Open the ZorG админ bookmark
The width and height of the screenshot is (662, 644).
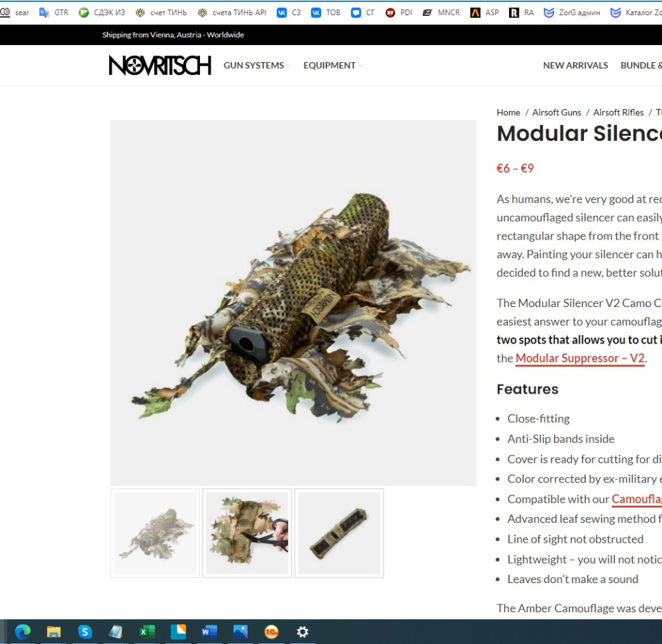click(x=572, y=13)
